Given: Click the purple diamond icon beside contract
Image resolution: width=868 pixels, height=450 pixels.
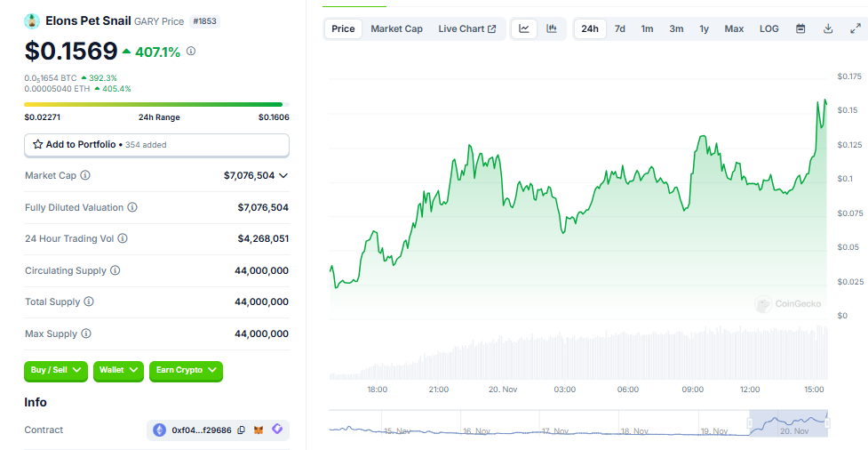Looking at the screenshot, I should [277, 430].
